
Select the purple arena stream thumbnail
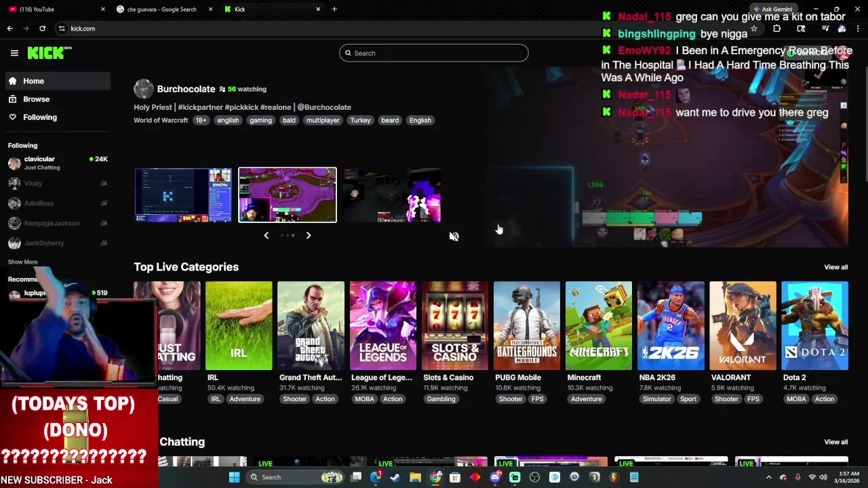tap(288, 195)
